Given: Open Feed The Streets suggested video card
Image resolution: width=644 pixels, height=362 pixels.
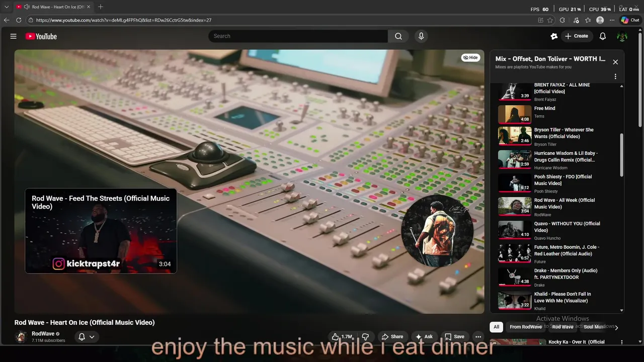Looking at the screenshot, I should coord(101,231).
